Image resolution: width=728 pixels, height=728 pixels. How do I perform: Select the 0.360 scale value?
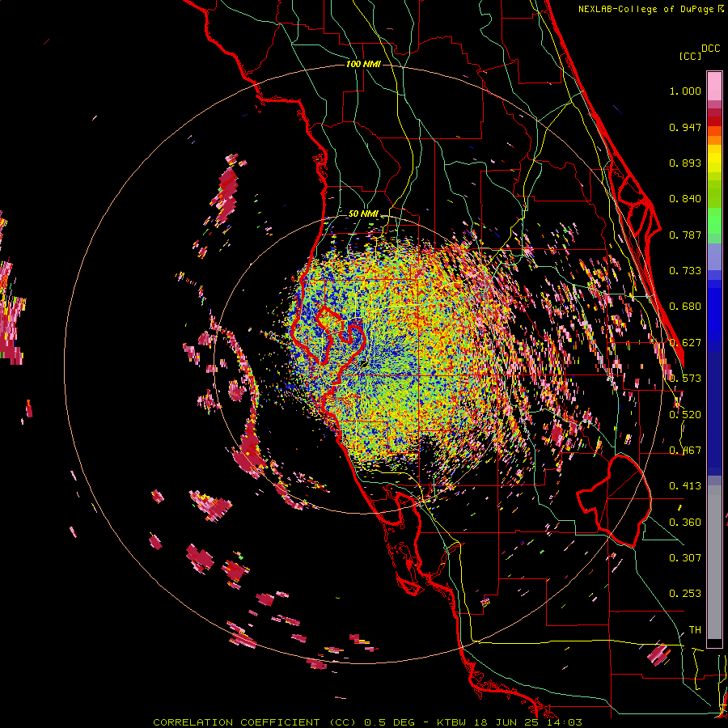[x=685, y=523]
